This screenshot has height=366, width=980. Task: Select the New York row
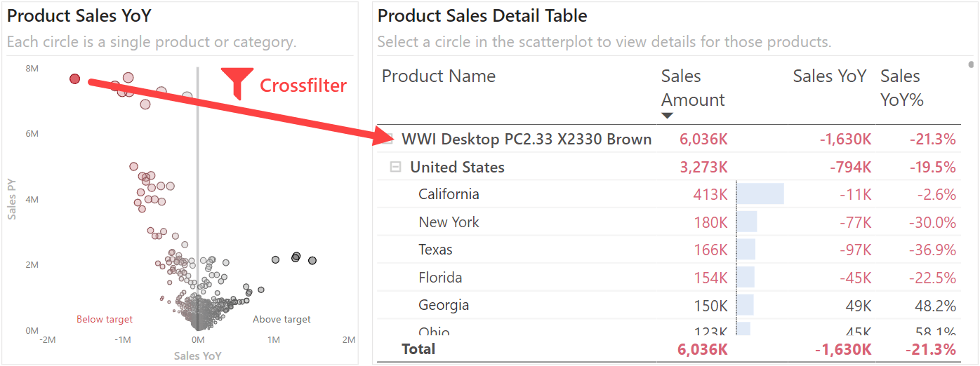tap(668, 222)
